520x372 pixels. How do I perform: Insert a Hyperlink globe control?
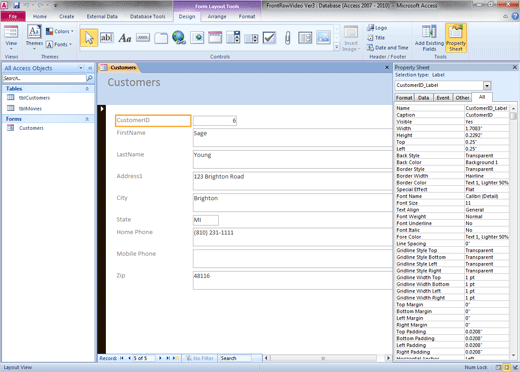pos(179,38)
